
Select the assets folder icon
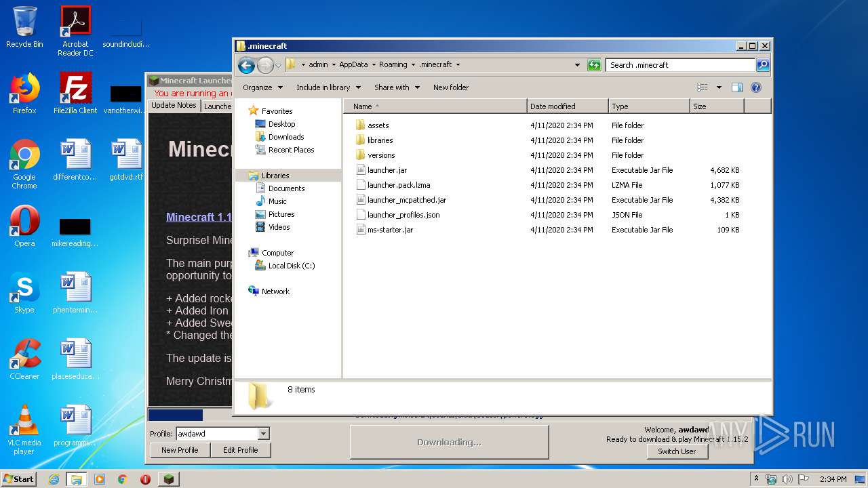(361, 125)
